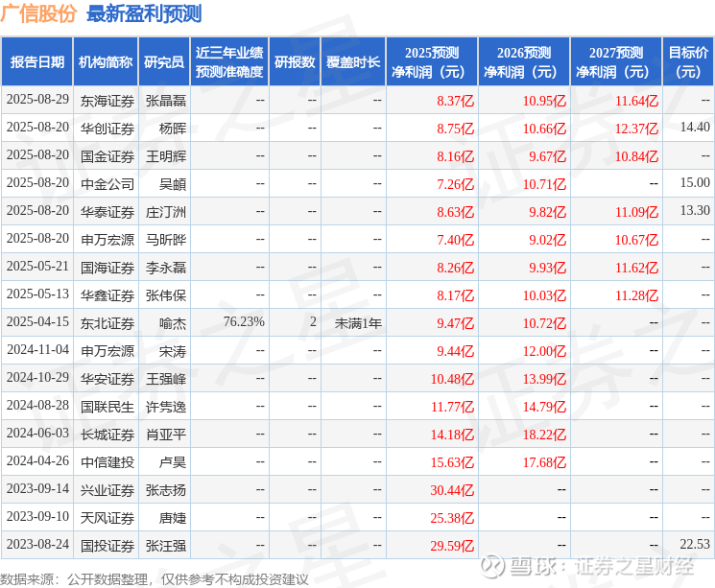Click the 10.95亿 forecast value
This screenshot has height=588, width=715.
(x=544, y=101)
